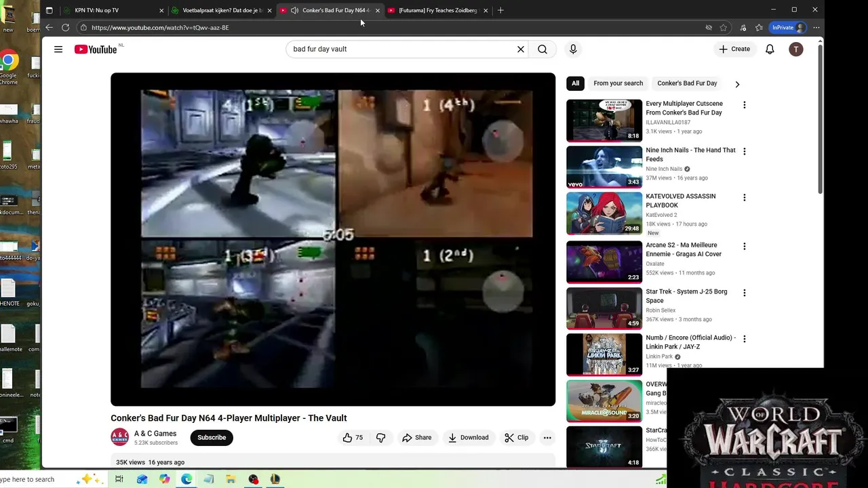Clear the search box with the X
The width and height of the screenshot is (868, 488).
(x=521, y=49)
